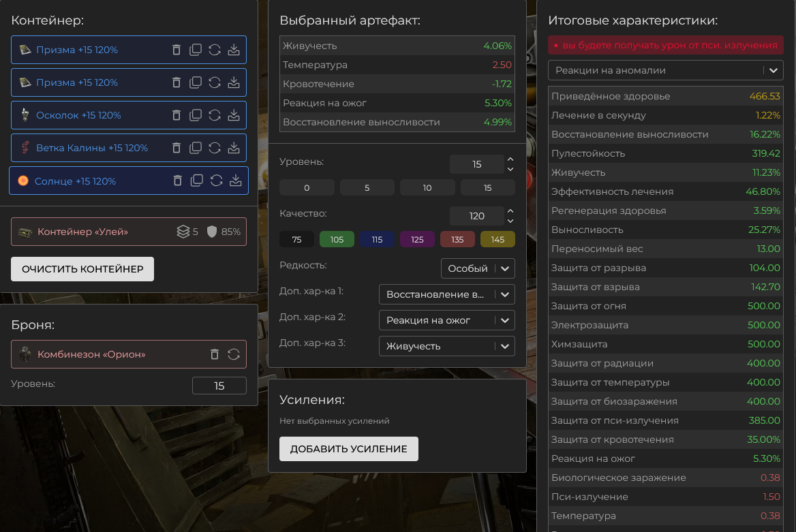796x532 pixels.
Task: Replace the Солнце +15 120% artifact
Action: [x=216, y=181]
